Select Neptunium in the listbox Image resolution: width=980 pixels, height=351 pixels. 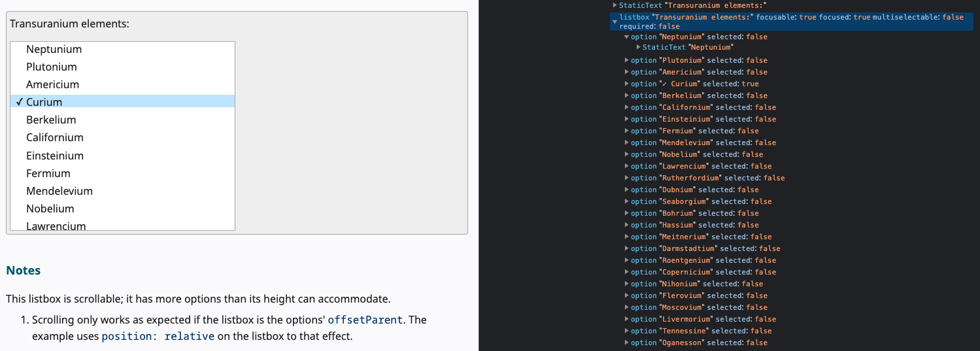122,50
